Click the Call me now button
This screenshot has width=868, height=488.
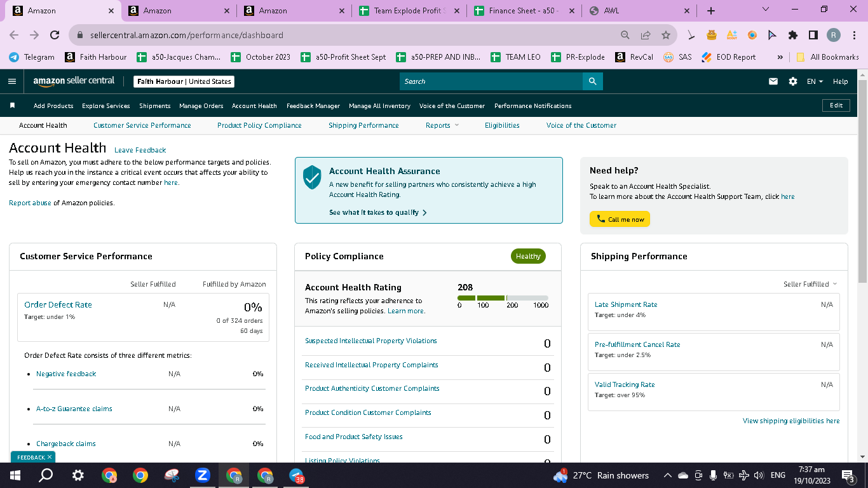[x=620, y=219]
